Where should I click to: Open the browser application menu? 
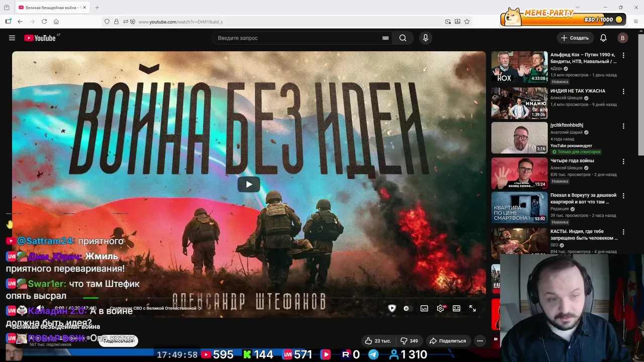tap(636, 22)
